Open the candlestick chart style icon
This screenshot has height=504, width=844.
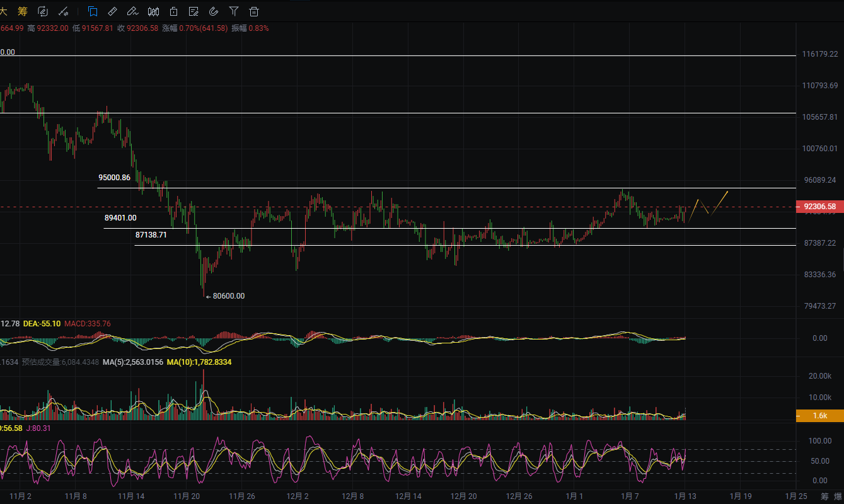pos(153,11)
